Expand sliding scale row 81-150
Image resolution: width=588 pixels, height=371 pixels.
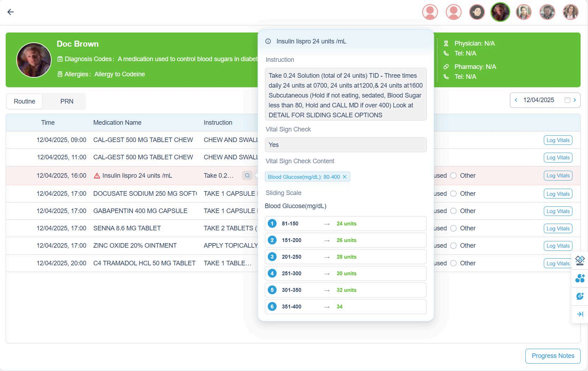[345, 224]
